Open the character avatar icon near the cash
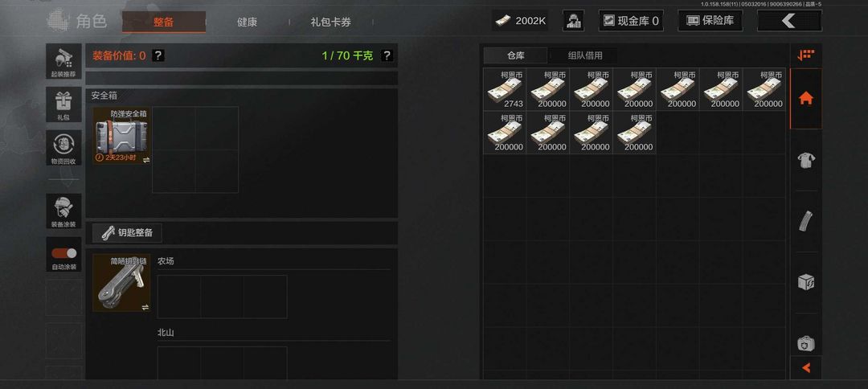The width and height of the screenshot is (868, 389). 573,21
